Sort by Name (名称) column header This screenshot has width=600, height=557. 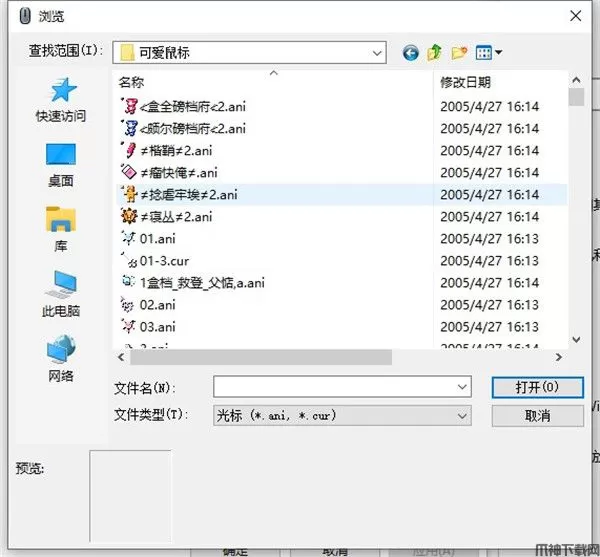(x=131, y=82)
